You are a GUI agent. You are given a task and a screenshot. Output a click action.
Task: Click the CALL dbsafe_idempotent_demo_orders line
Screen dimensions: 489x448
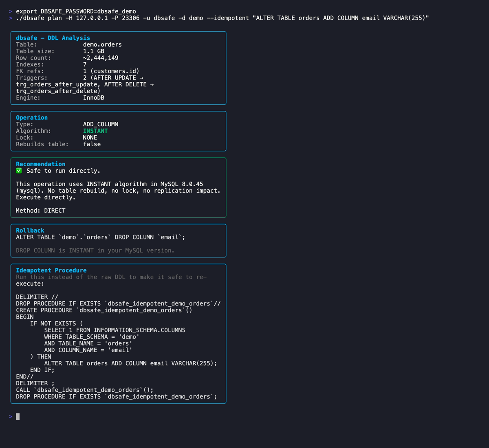85,390
